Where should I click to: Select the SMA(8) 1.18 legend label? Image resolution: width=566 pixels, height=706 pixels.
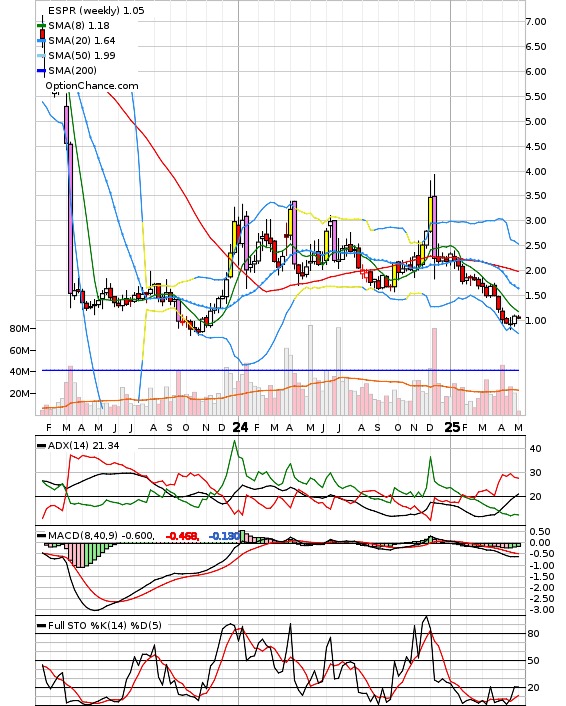tap(79, 26)
